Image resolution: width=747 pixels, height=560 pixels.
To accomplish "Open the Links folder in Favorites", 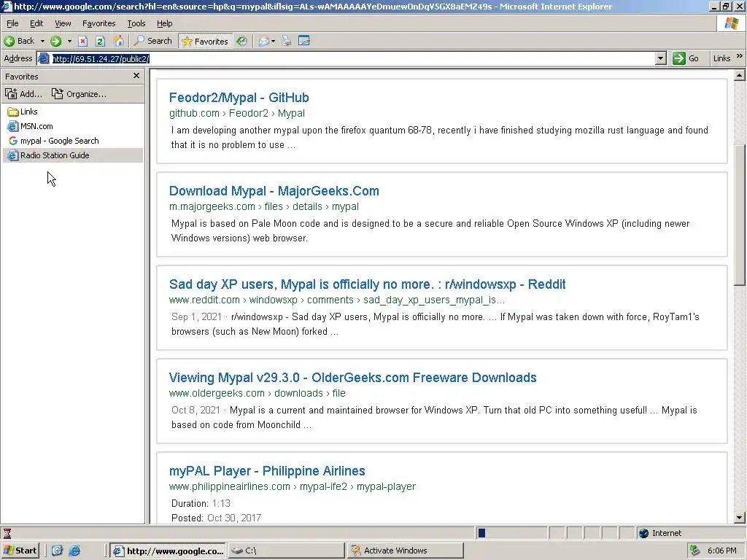I will point(23,112).
